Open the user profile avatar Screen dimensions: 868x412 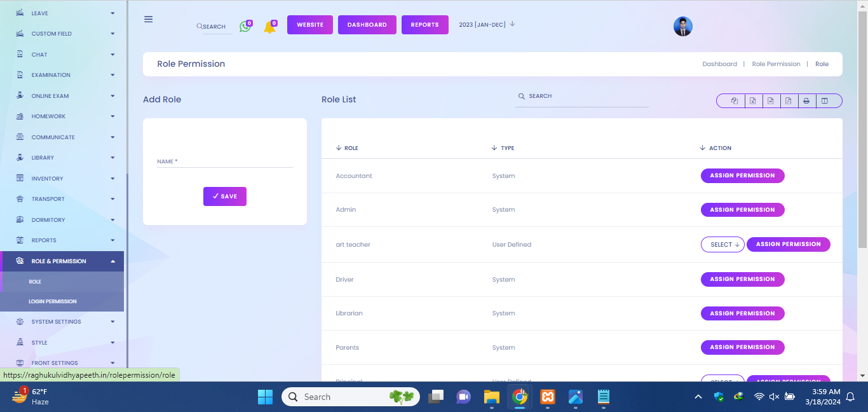[x=682, y=26]
